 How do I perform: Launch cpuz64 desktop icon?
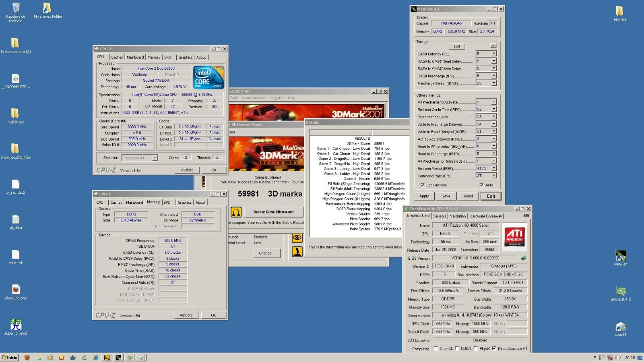(620, 329)
